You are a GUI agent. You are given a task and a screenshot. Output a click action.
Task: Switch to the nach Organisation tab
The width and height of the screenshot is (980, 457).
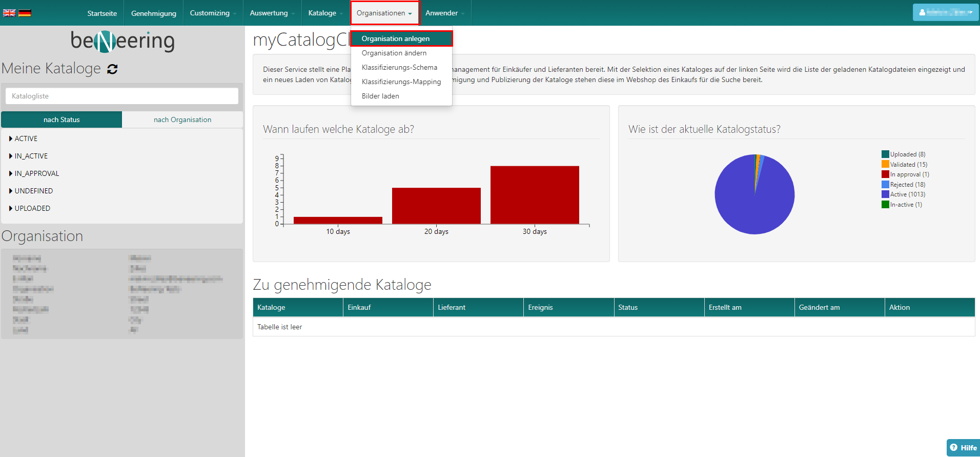pyautogui.click(x=182, y=120)
